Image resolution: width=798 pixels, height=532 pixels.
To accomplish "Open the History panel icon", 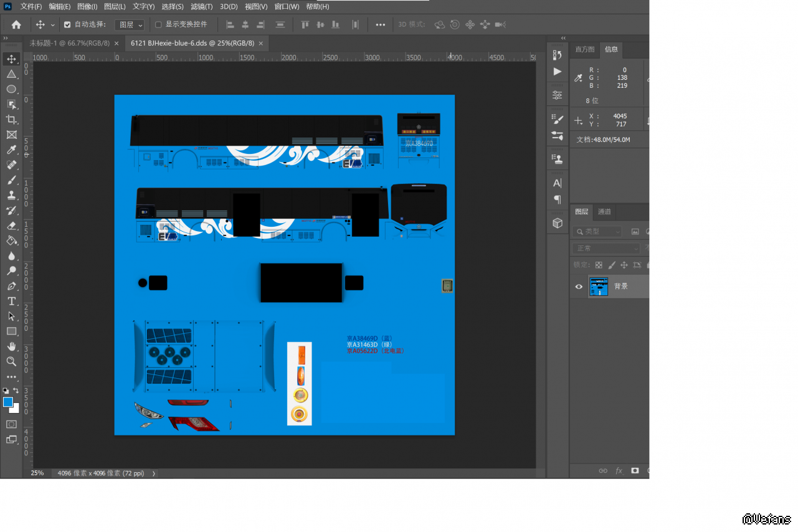I will click(558, 55).
